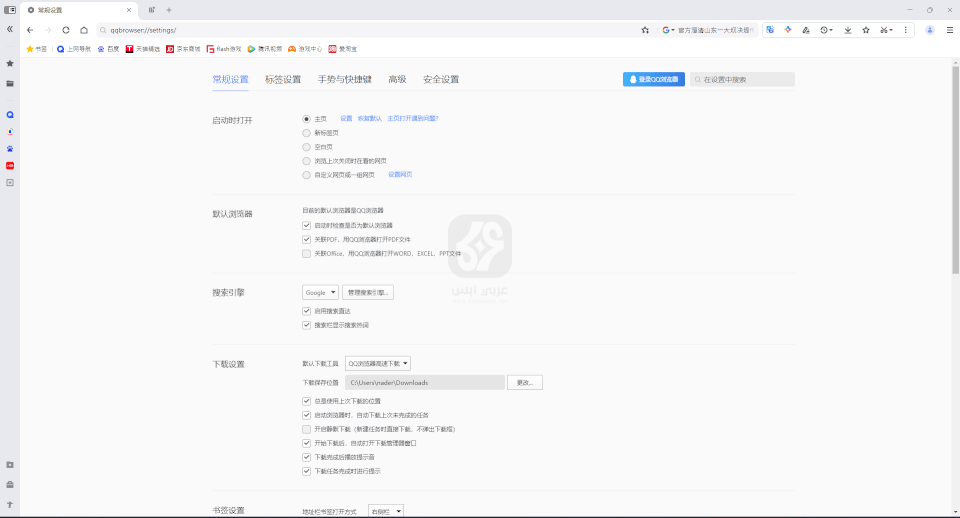Toggle last checkbox in download settings list
Image resolution: width=960 pixels, height=518 pixels.
click(306, 471)
